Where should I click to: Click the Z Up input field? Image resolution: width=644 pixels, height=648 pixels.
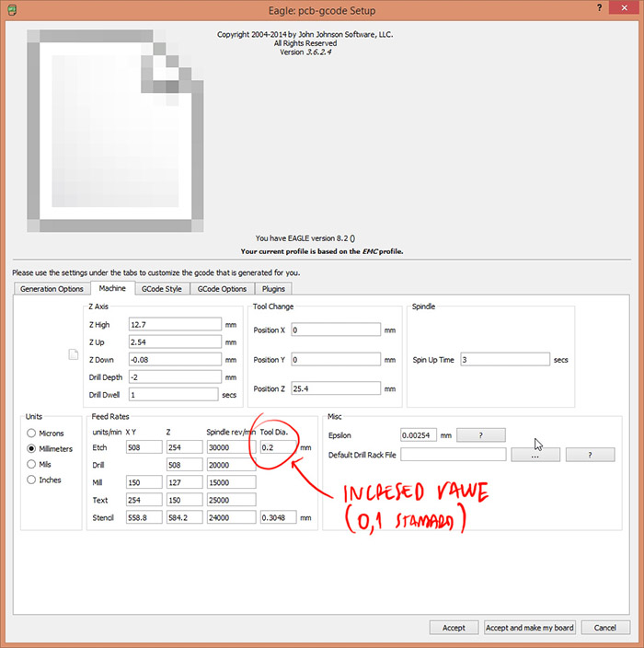175,342
